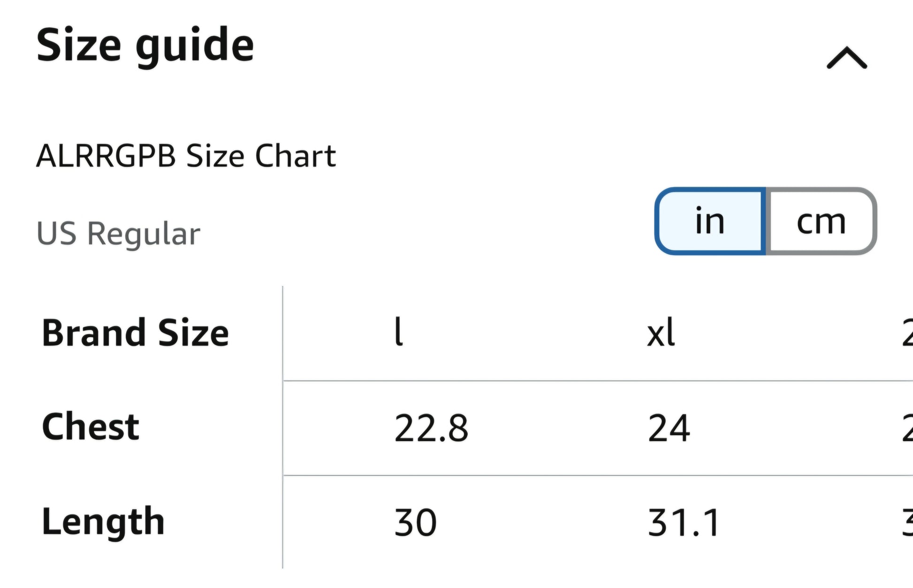
Task: Click the line between Chest and Length rows
Action: point(598,475)
